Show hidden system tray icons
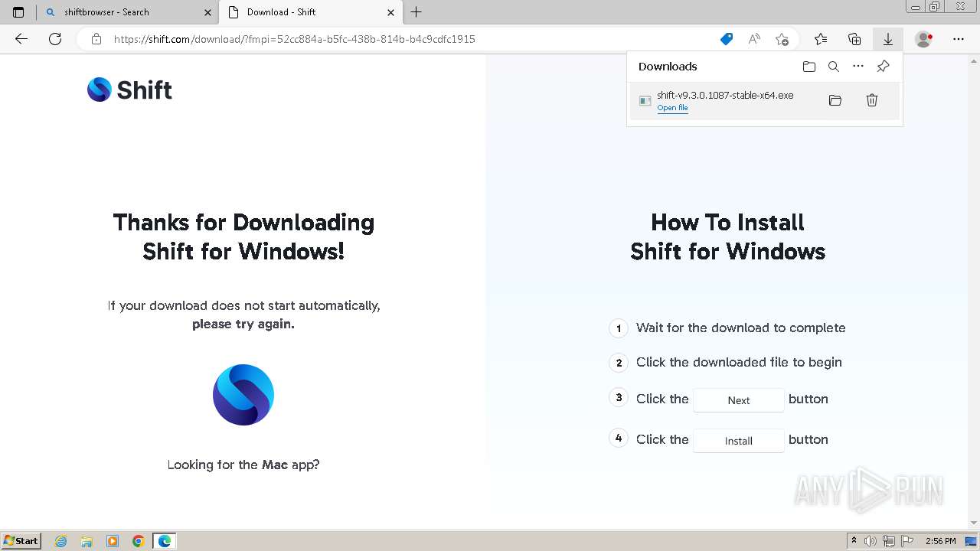 (x=854, y=541)
